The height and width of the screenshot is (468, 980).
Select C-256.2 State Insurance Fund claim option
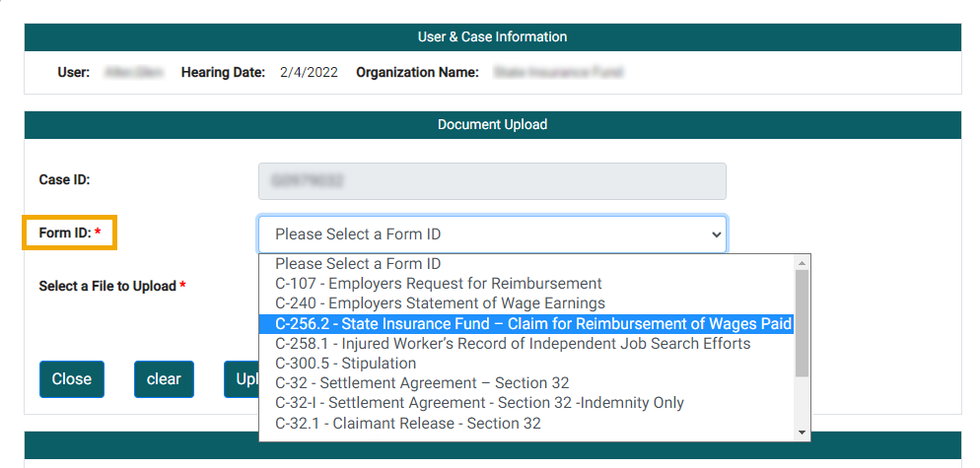pyautogui.click(x=525, y=324)
